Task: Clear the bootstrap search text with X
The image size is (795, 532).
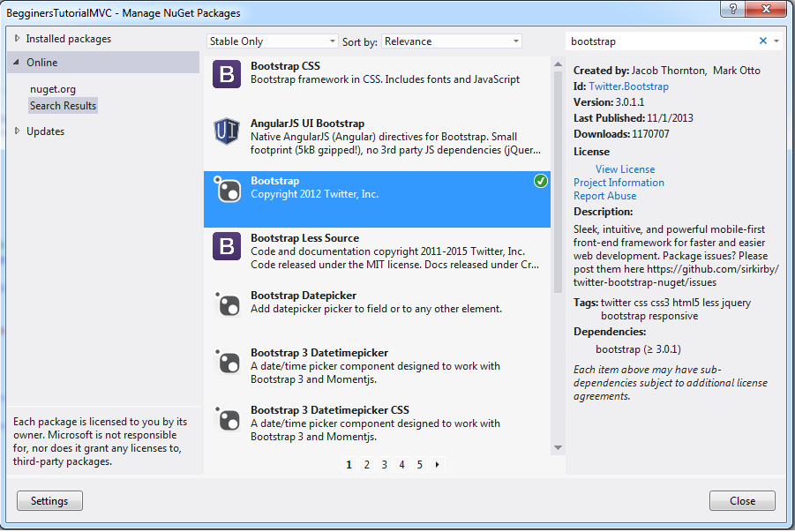Action: point(763,41)
